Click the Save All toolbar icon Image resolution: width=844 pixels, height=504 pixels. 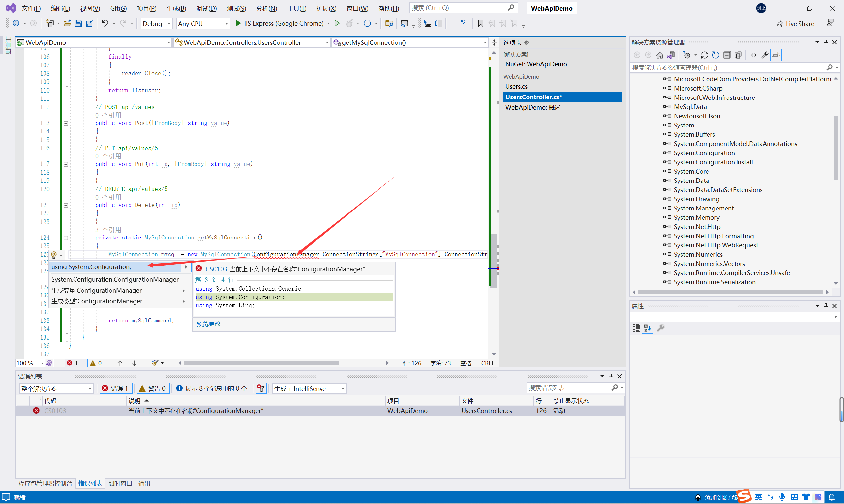89,23
